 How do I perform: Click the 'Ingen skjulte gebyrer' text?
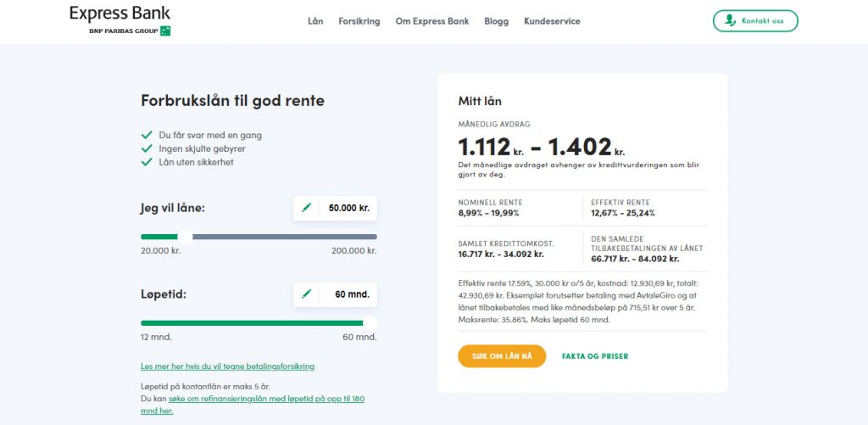click(202, 148)
